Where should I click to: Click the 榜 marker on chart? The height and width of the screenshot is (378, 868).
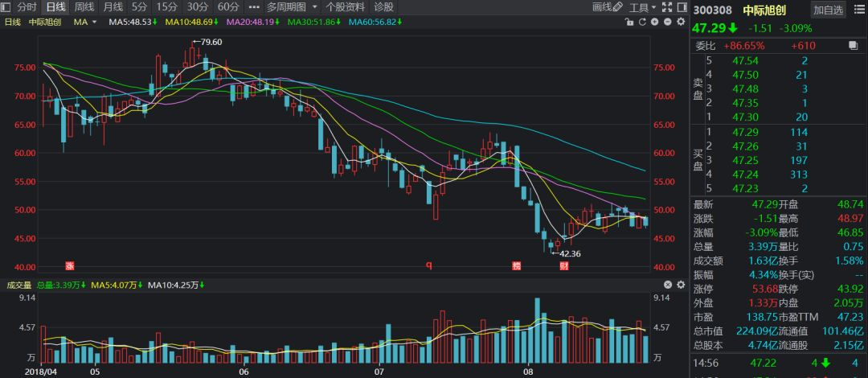tap(517, 265)
